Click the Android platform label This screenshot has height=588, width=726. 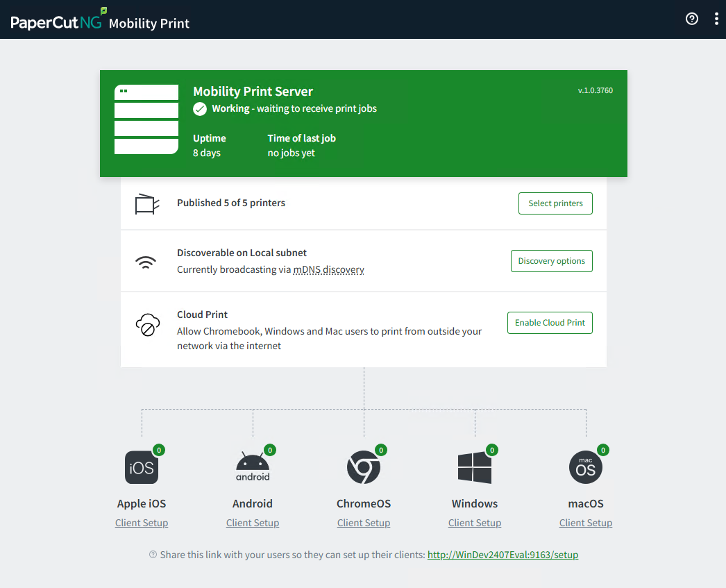pyautogui.click(x=253, y=503)
